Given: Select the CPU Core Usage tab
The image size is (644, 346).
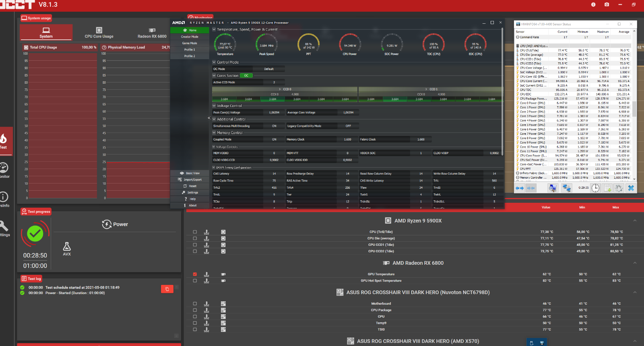Looking at the screenshot, I should tap(99, 32).
